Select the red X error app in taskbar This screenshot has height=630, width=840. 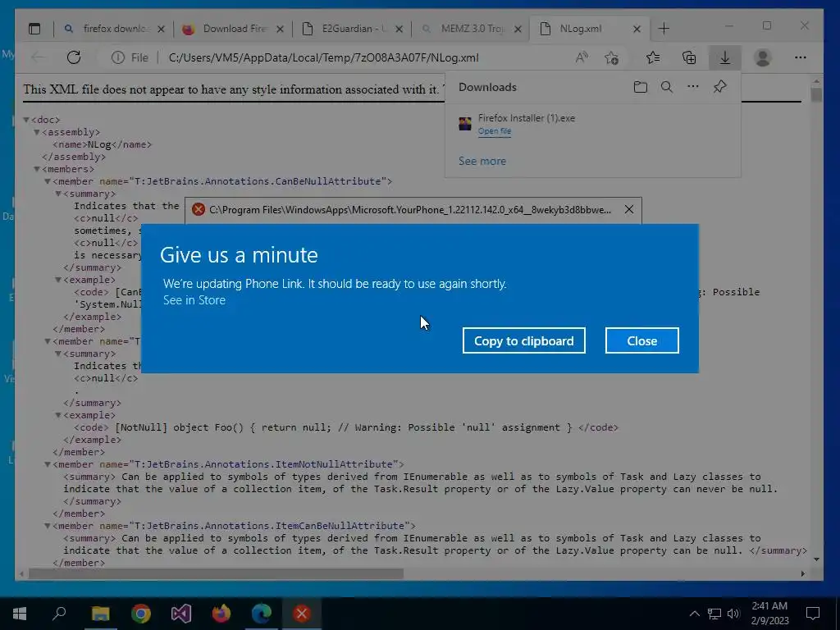(x=302, y=614)
